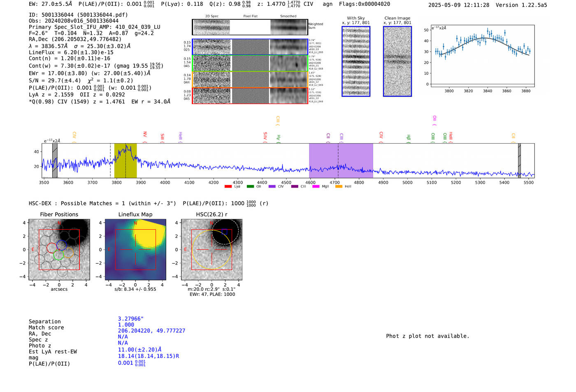Click the dark purple CIII legend swatch
The width and height of the screenshot is (576, 392).
click(x=294, y=186)
